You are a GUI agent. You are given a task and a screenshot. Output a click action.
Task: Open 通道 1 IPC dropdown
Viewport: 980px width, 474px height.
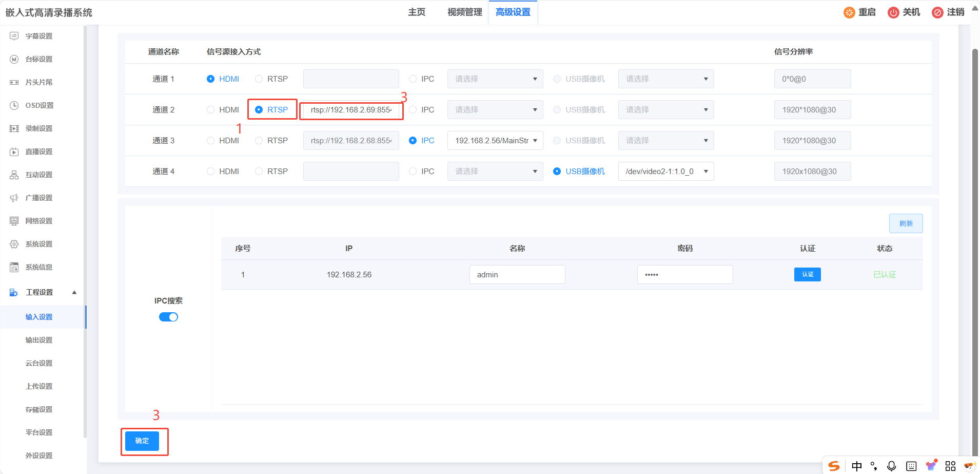click(495, 79)
